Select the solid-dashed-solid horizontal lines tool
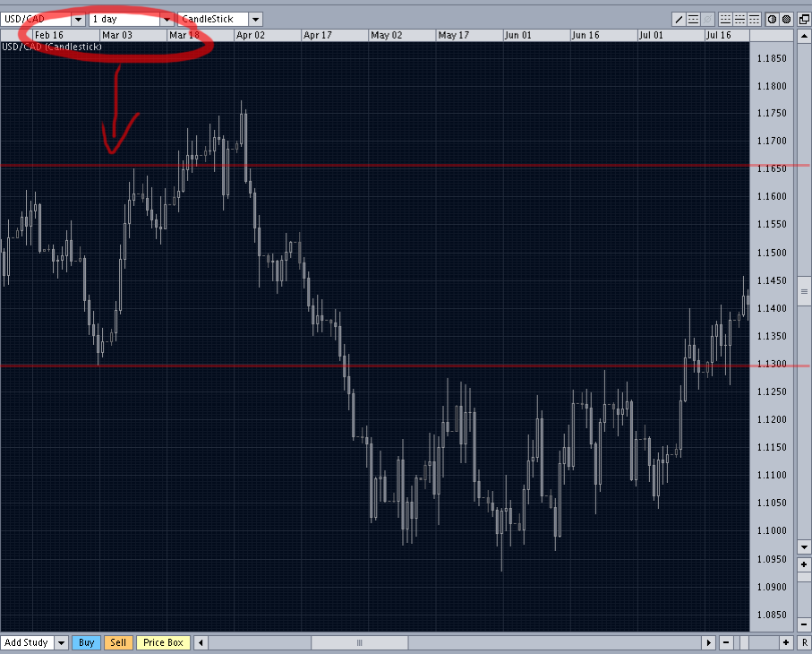 pos(693,20)
